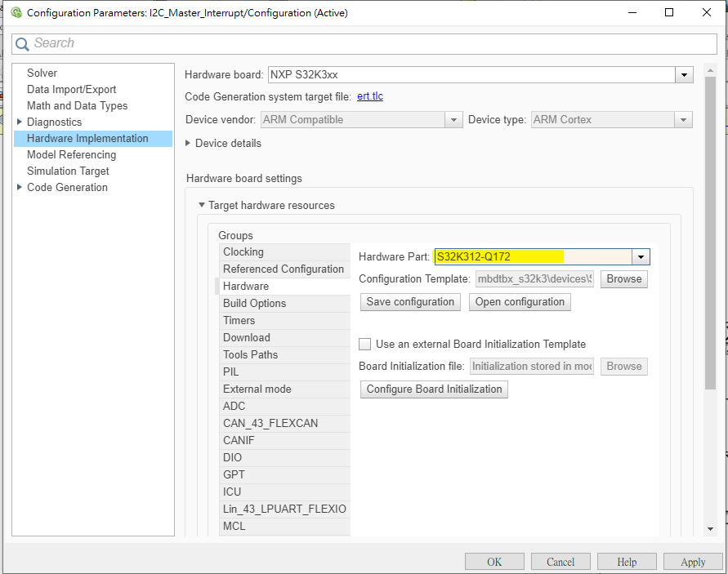Select Referenced Configuration group
The width and height of the screenshot is (728, 574).
(284, 269)
